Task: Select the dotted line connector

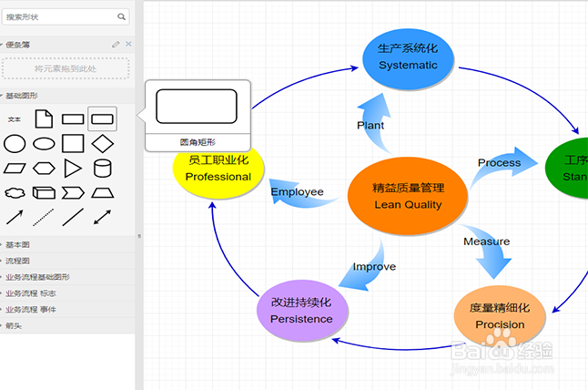Action: point(44,218)
